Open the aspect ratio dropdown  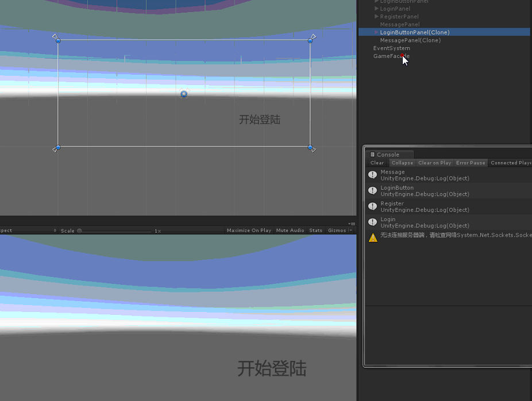pos(28,230)
